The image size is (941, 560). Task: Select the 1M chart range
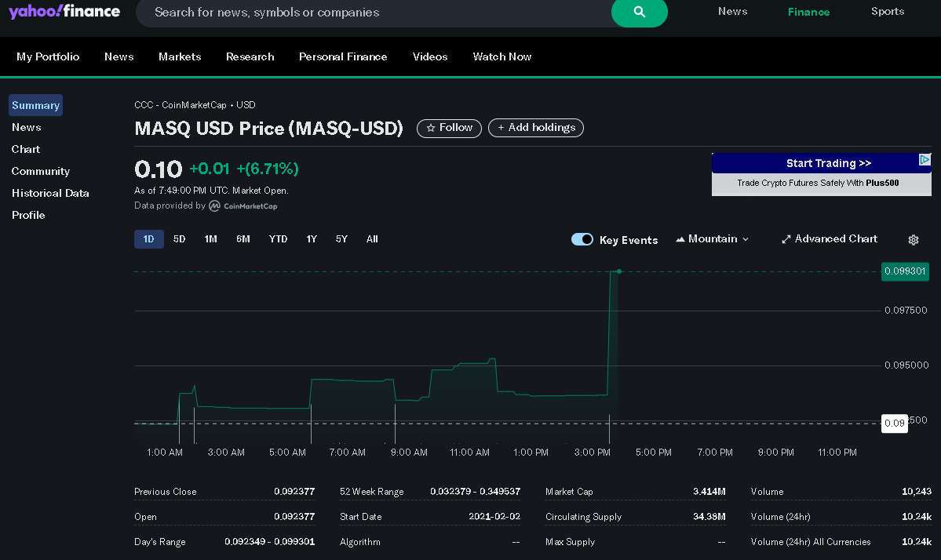point(210,239)
